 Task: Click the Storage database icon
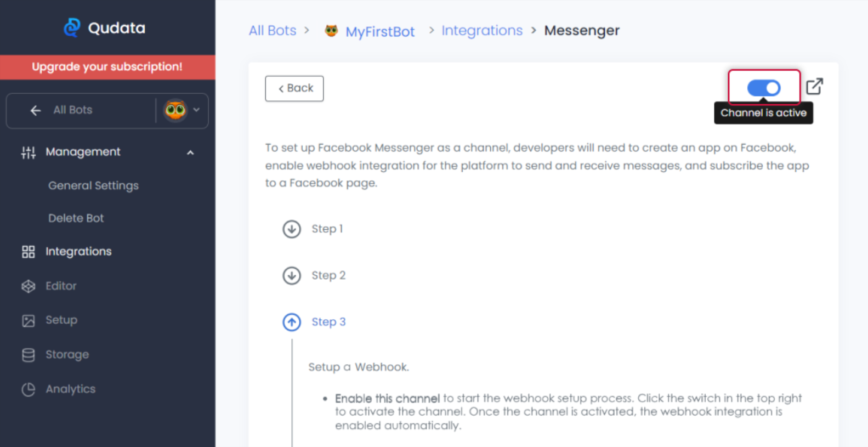(28, 355)
